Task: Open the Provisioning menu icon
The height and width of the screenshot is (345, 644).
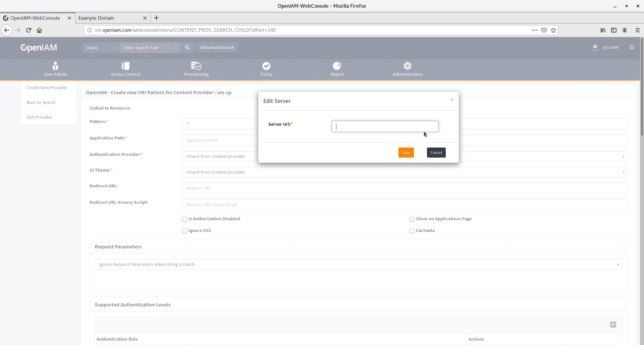Action: [x=196, y=66]
